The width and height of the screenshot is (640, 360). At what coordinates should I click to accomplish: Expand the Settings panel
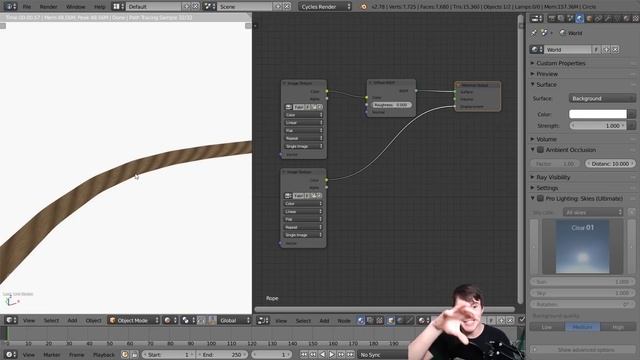(x=547, y=188)
